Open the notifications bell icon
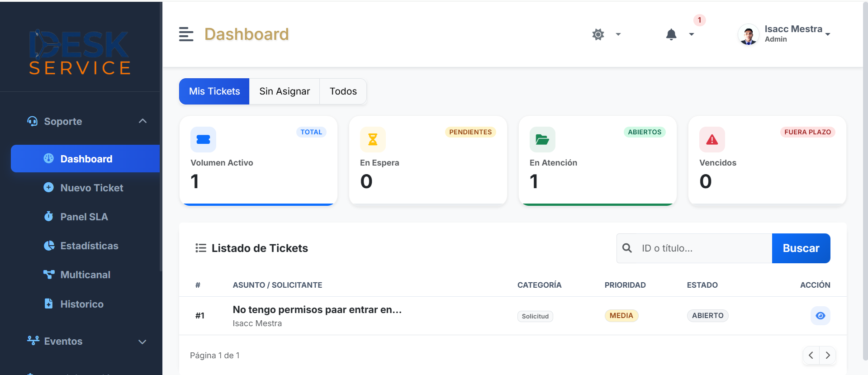Image resolution: width=868 pixels, height=375 pixels. click(x=671, y=34)
